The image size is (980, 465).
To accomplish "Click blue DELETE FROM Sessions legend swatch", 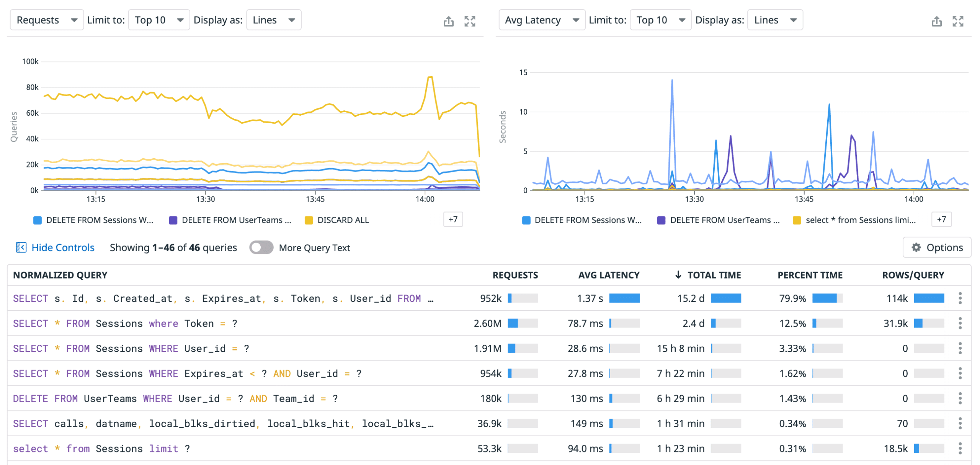I will (x=38, y=220).
